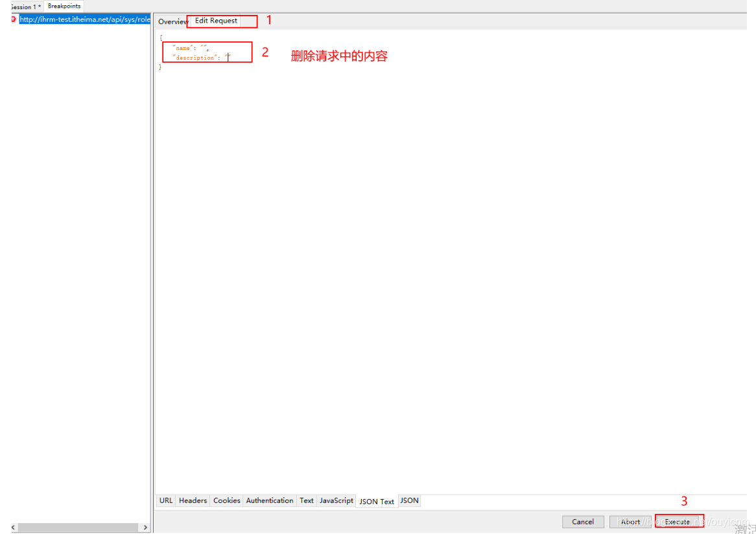Open the Text bottom tab

[x=307, y=500]
